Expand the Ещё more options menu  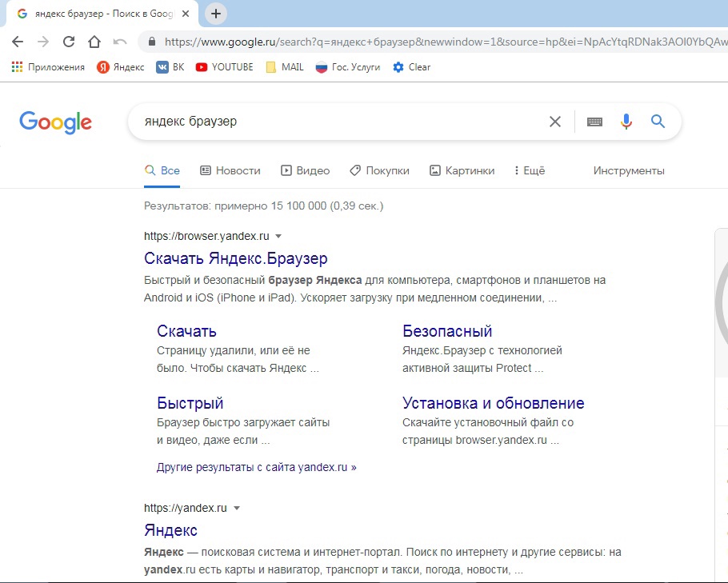tap(529, 170)
